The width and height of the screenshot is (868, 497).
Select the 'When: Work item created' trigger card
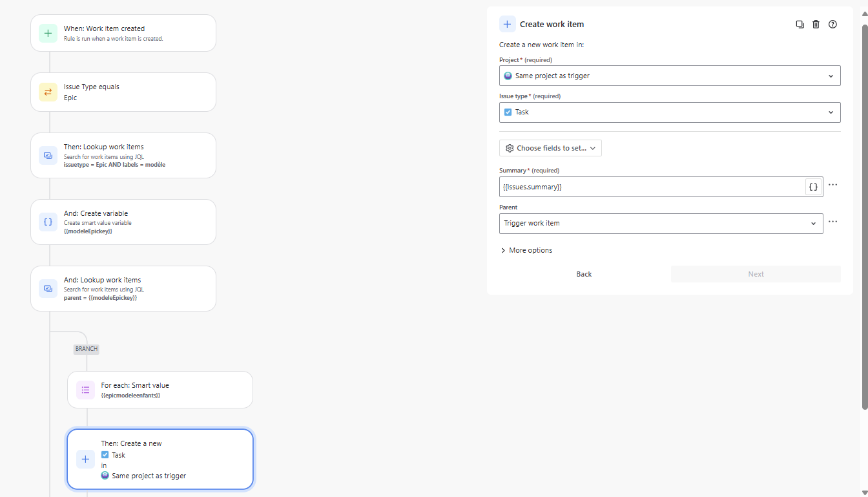[123, 33]
